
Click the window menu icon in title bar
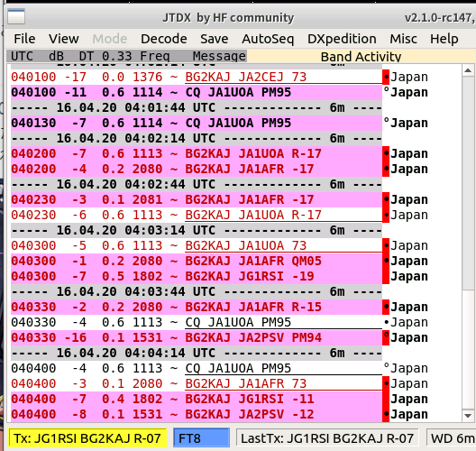tap(16, 17)
